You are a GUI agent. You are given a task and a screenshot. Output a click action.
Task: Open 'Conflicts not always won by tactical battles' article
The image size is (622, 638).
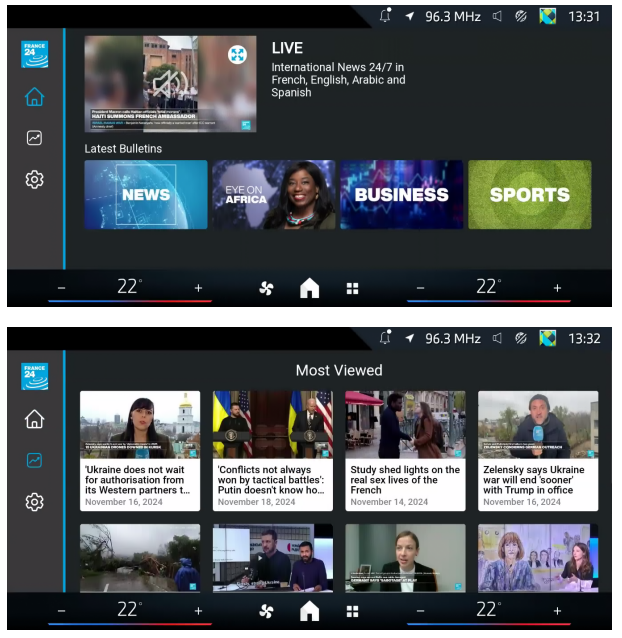point(273,450)
